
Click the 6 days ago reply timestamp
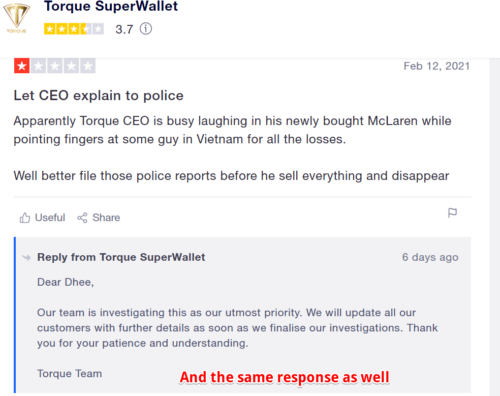tap(430, 257)
